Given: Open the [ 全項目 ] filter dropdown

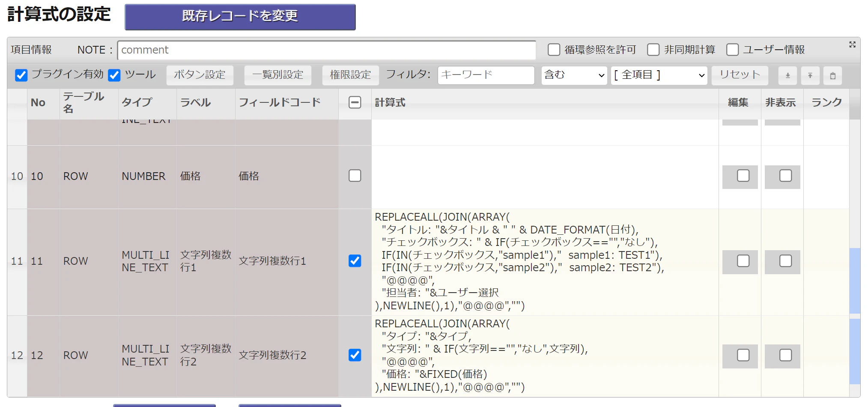Looking at the screenshot, I should tap(659, 75).
